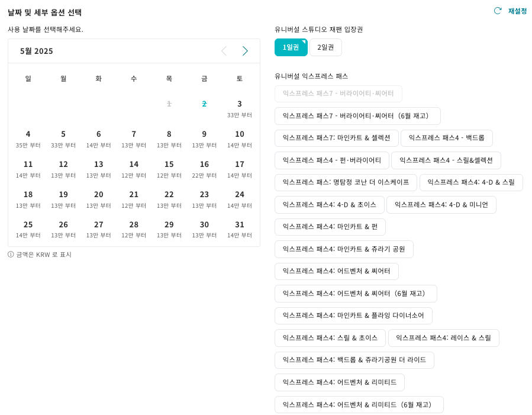Choose 익스프레스 패스4: 마인카트 & 플라잉 다이너소어

(x=353, y=316)
